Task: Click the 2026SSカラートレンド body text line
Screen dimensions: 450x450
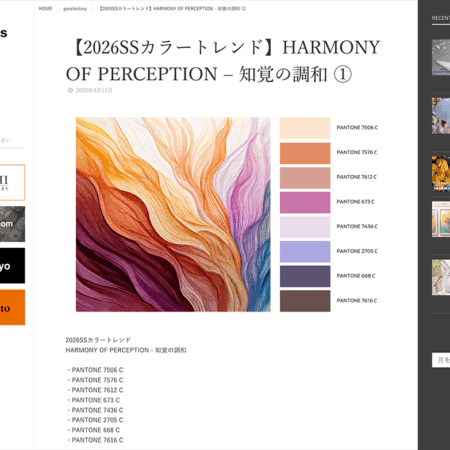Action: 98,340
